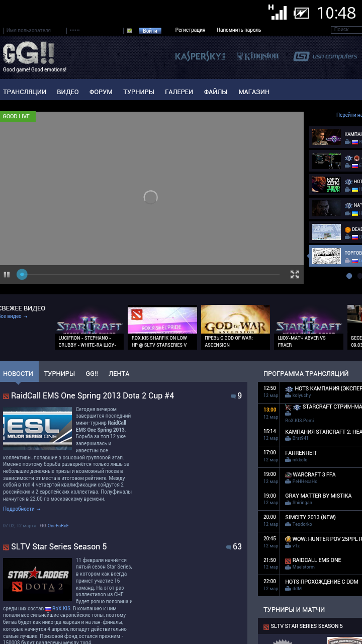Viewport: 362px width, 644px height.
Task: Open the Kaspersky sponsor logo
Action: coord(200,56)
